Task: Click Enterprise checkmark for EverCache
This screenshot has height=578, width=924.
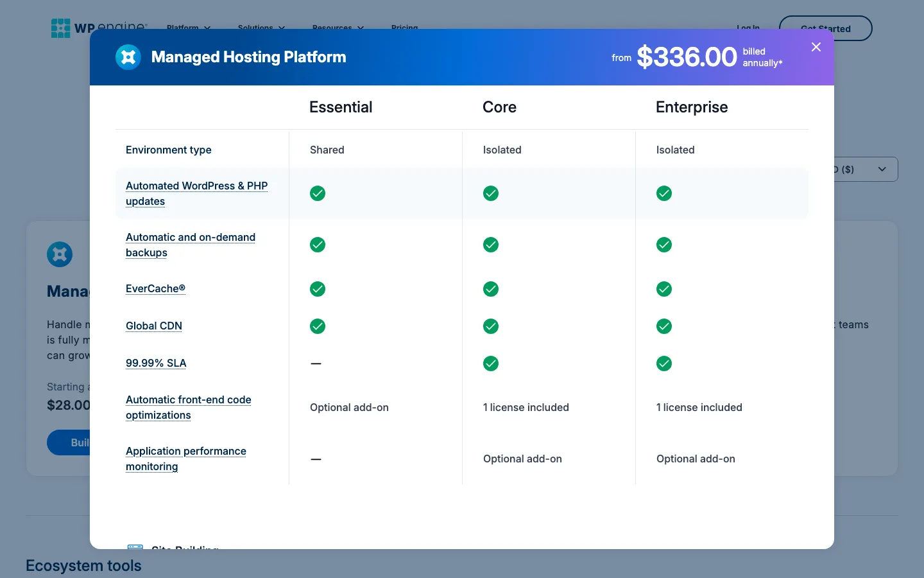Action: tap(664, 289)
